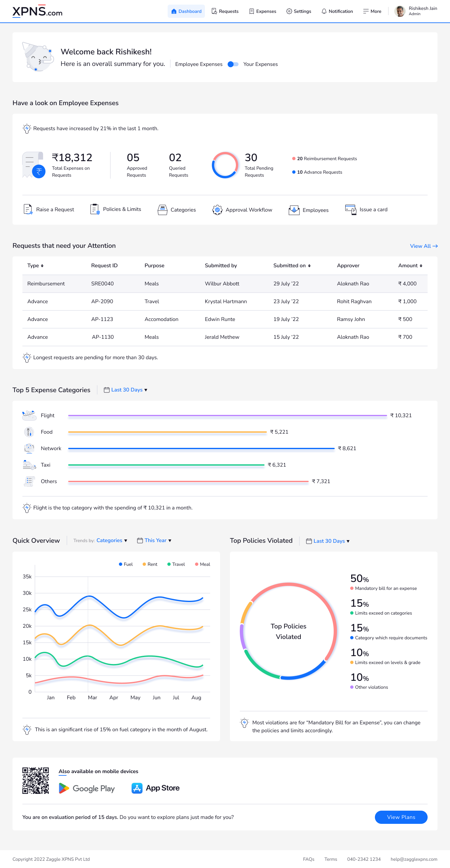
Task: Click the total expenses rupee receipt icon
Action: tap(34, 165)
